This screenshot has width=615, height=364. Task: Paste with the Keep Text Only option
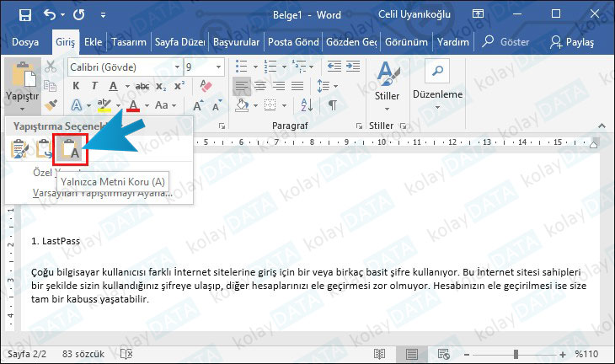[71, 149]
